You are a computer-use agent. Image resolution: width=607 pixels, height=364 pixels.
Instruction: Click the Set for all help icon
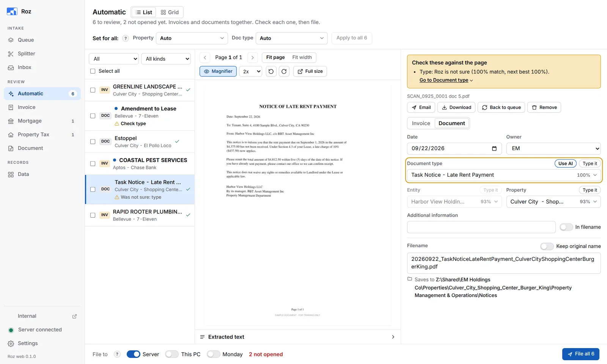click(x=126, y=38)
